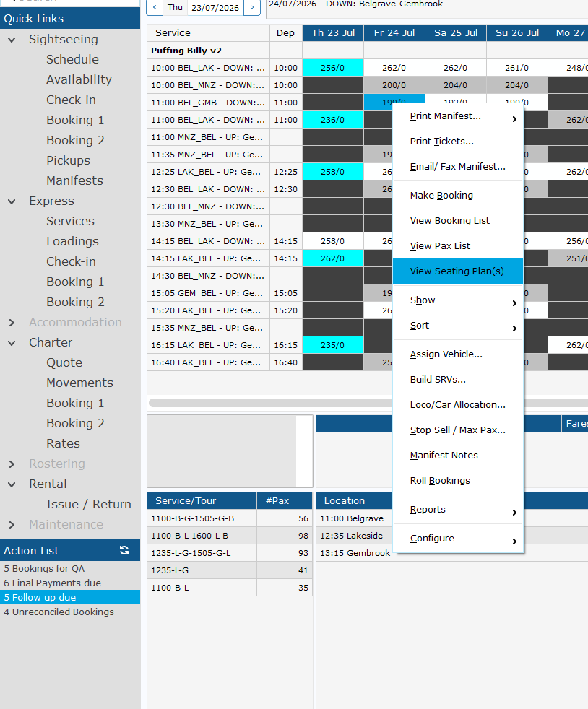Open Reports submenu arrow
Screen dimensions: 588x709
514,513
